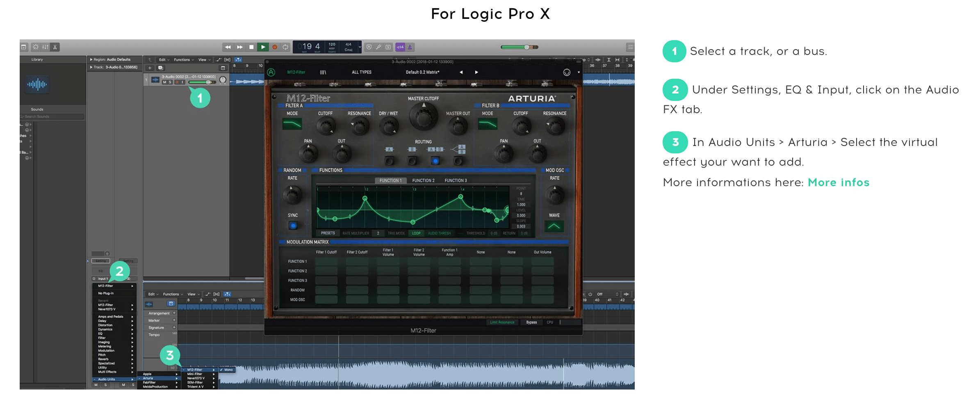The width and height of the screenshot is (980, 401).
Task: Click the red Record button
Action: [x=275, y=47]
